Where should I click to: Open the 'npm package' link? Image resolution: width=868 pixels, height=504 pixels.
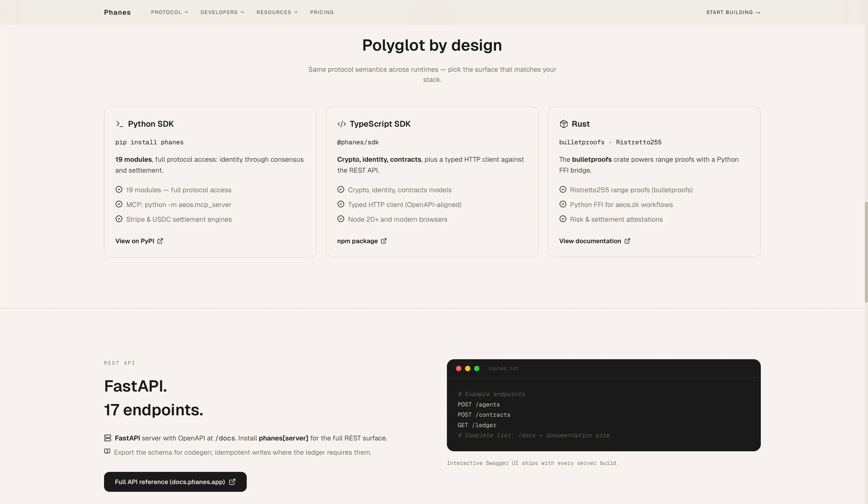[x=362, y=241]
